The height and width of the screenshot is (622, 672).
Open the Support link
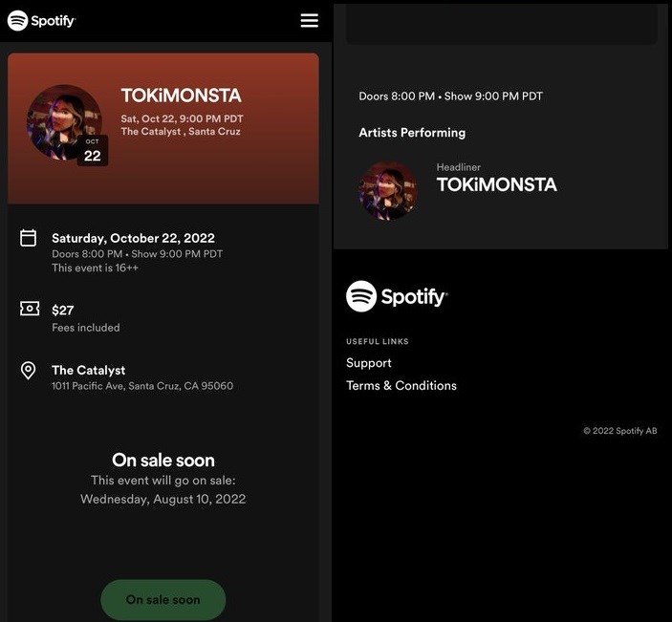click(369, 363)
